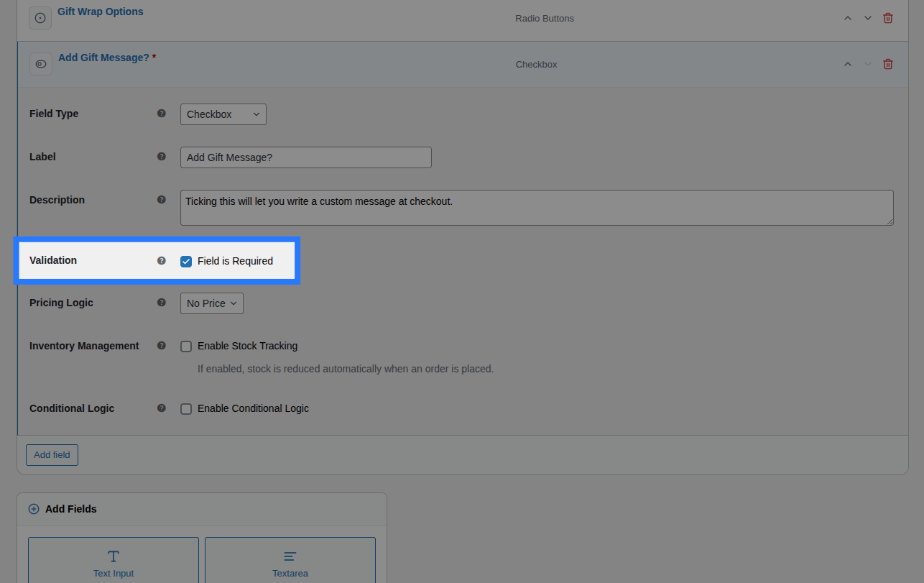This screenshot has width=924, height=583.
Task: Click the Label input with Add Gift Message?
Action: click(x=306, y=157)
